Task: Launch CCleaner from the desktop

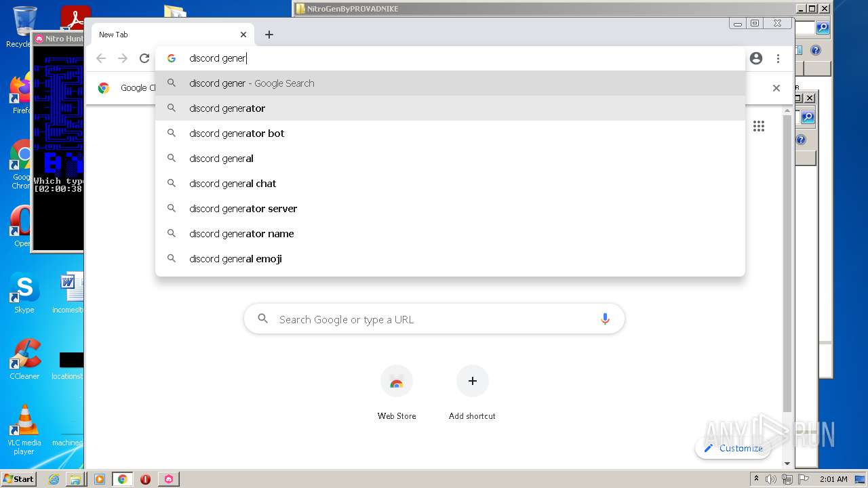Action: (24, 359)
